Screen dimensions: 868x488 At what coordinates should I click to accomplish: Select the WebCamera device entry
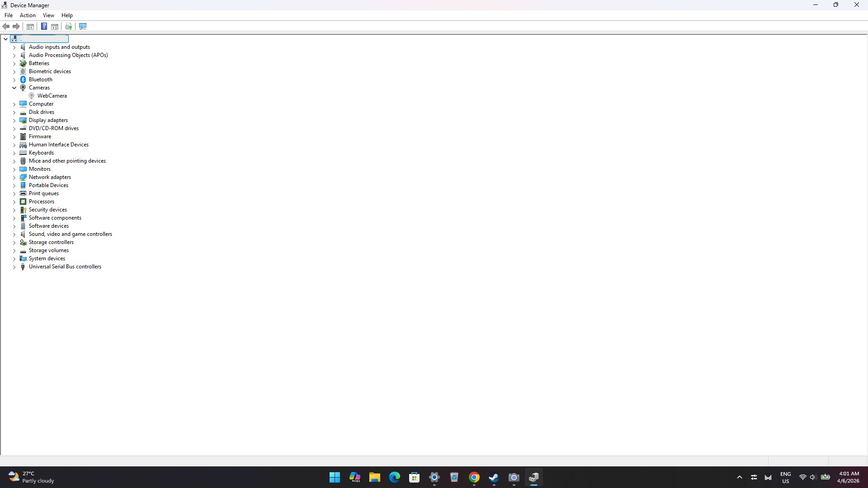pos(52,96)
